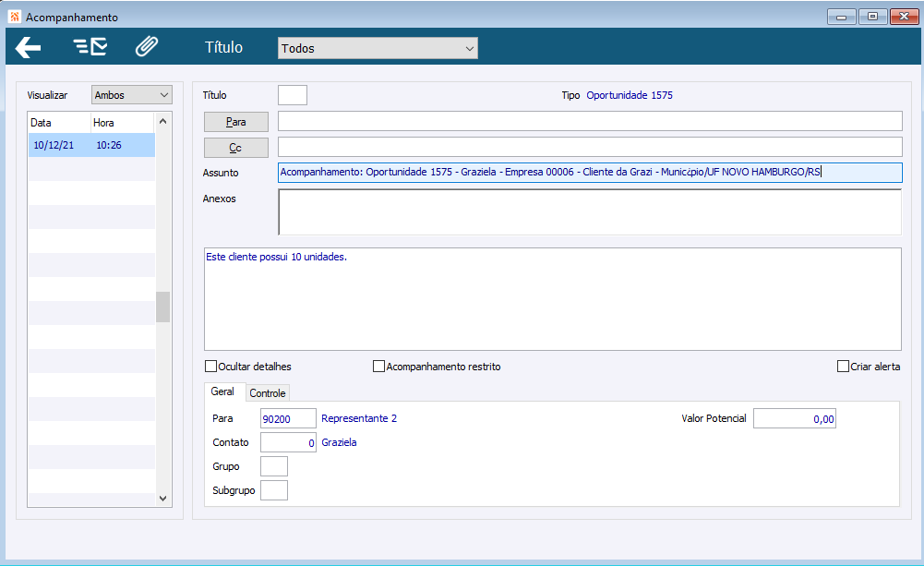This screenshot has height=566, width=924.
Task: Select the Geral tab
Action: (222, 391)
